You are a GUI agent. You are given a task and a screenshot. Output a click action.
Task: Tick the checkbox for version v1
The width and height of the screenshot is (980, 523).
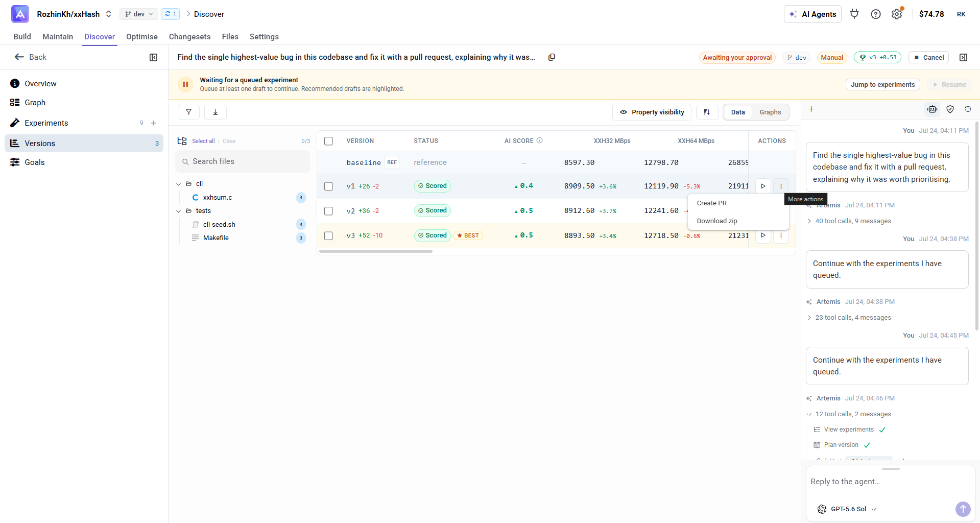[x=328, y=186]
